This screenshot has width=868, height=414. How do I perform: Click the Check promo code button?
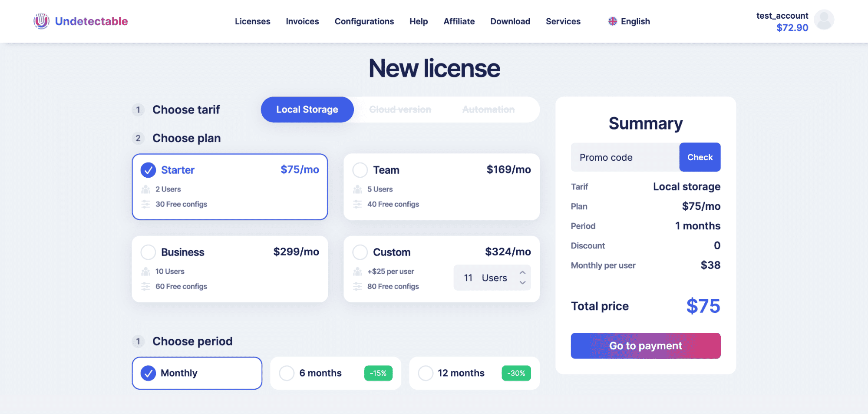click(700, 157)
